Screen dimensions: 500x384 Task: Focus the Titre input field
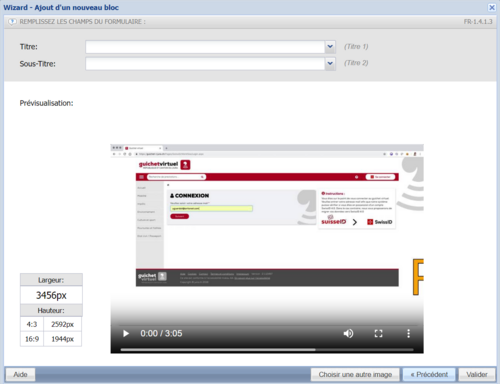[x=205, y=47]
